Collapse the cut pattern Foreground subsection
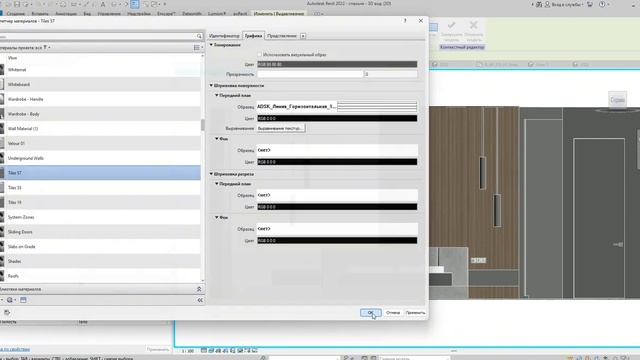This screenshot has height=360, width=640. 217,184
